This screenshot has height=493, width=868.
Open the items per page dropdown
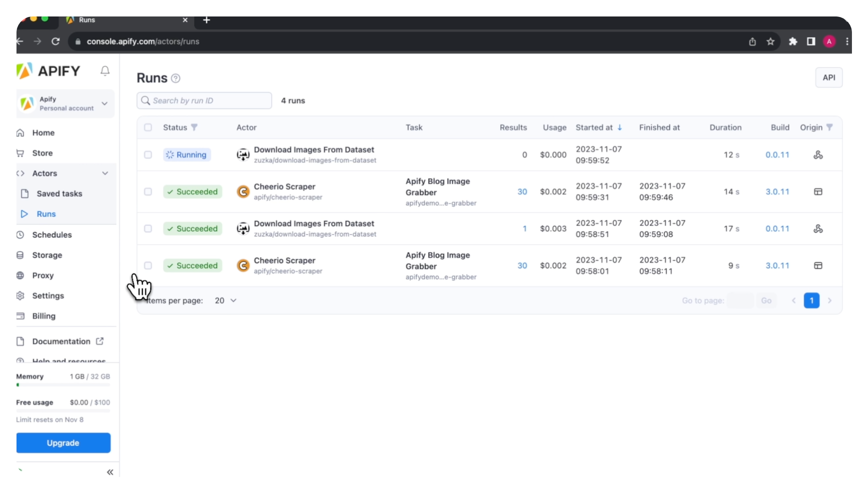click(x=226, y=300)
